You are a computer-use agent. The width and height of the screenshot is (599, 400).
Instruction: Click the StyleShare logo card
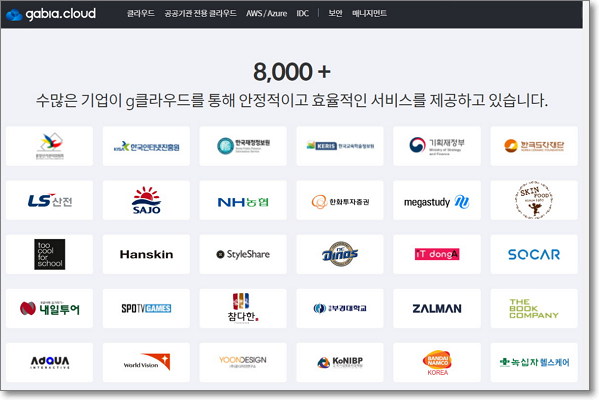243,254
